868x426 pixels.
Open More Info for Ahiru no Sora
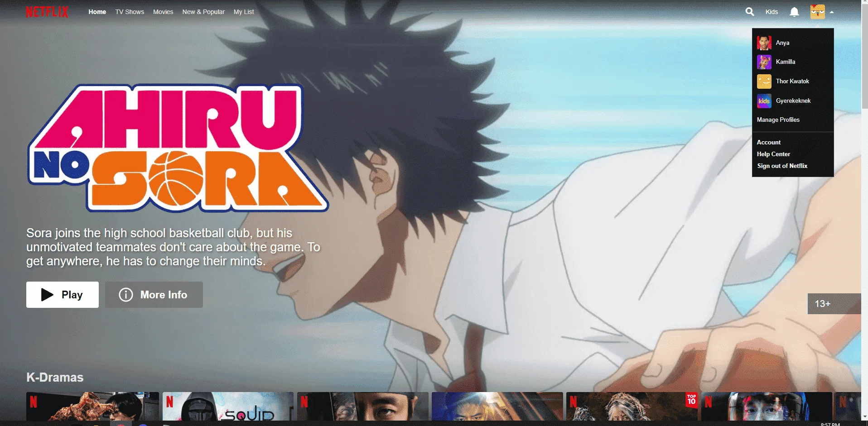154,295
